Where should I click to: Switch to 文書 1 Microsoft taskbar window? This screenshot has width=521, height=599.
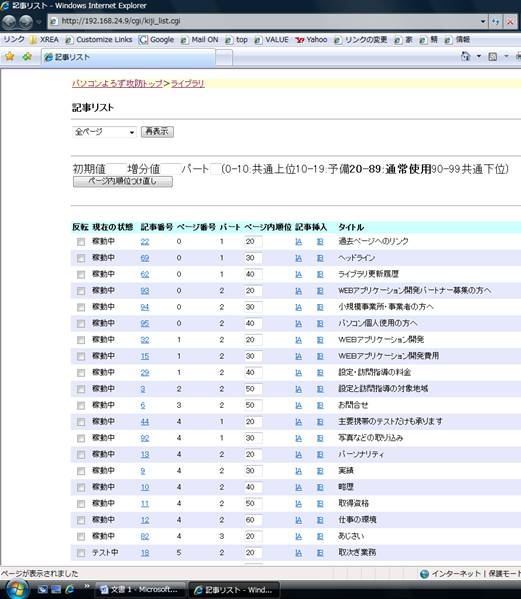click(139, 590)
